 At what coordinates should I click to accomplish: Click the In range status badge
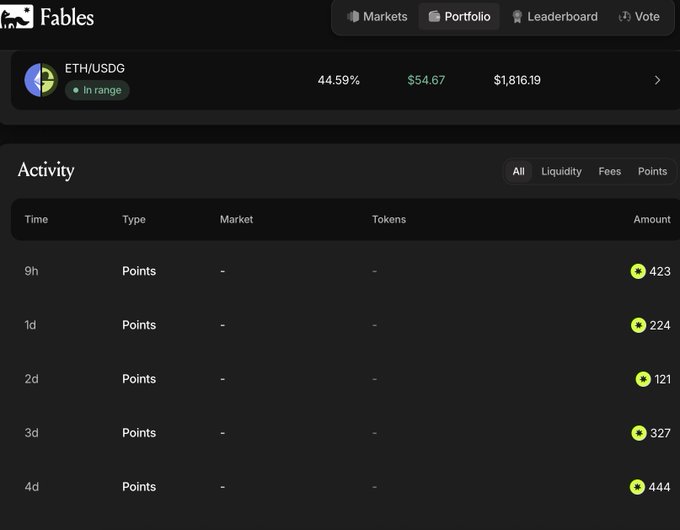97,90
